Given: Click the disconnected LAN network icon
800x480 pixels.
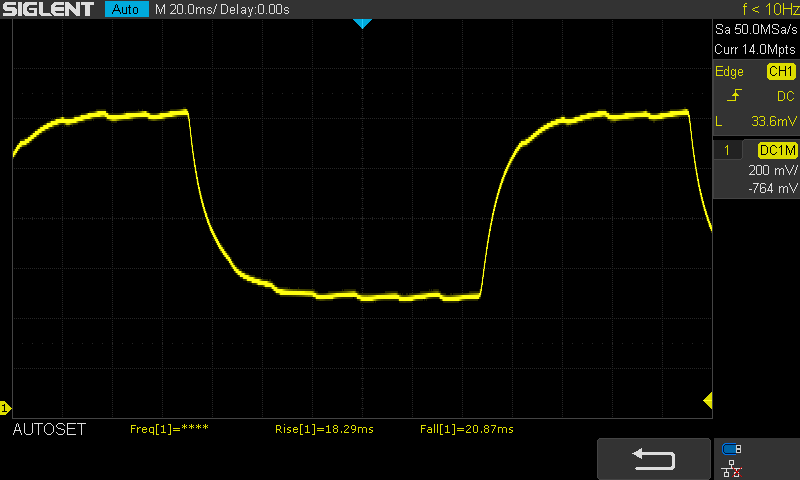Looking at the screenshot, I should (x=732, y=469).
